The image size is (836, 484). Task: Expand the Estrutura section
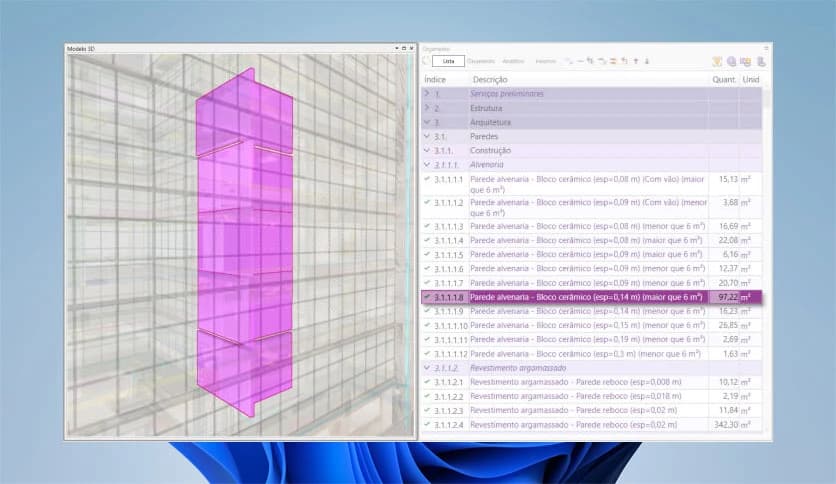coord(427,107)
